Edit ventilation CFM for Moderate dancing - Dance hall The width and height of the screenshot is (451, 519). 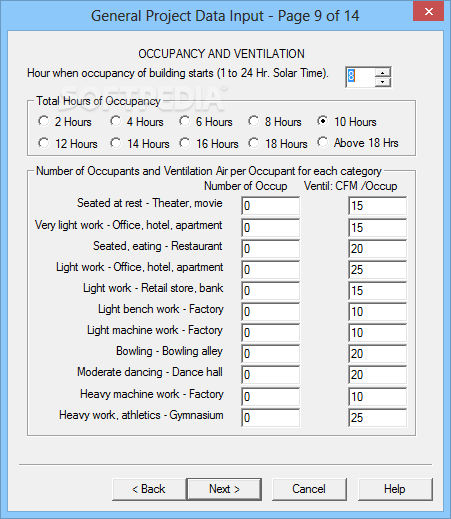(x=377, y=375)
